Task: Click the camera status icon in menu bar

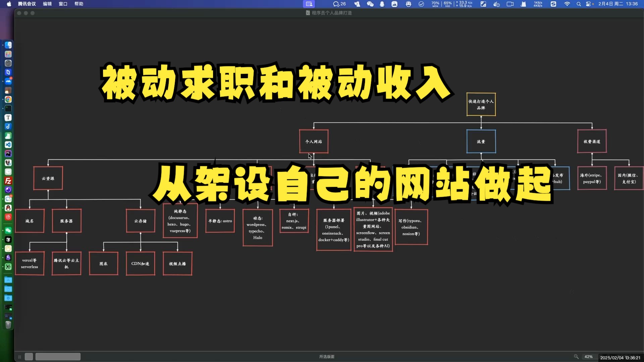Action: click(x=510, y=4)
